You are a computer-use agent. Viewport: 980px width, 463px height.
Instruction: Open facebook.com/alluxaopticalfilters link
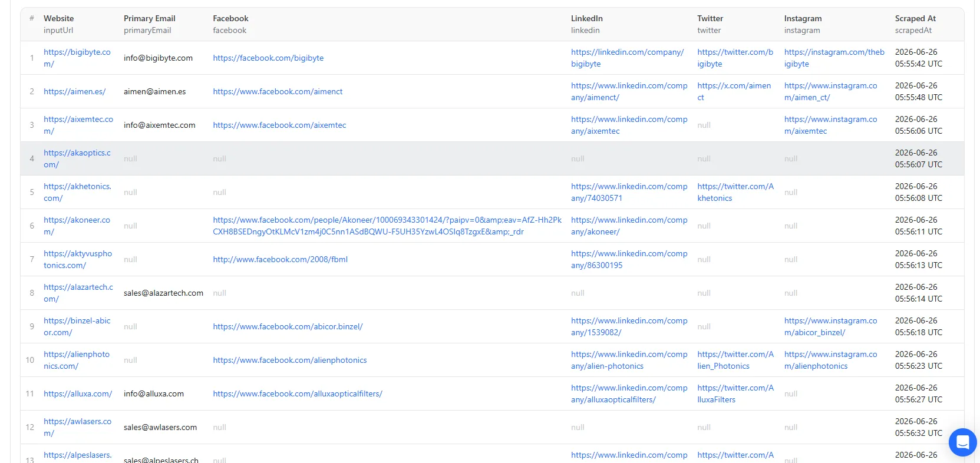click(298, 393)
